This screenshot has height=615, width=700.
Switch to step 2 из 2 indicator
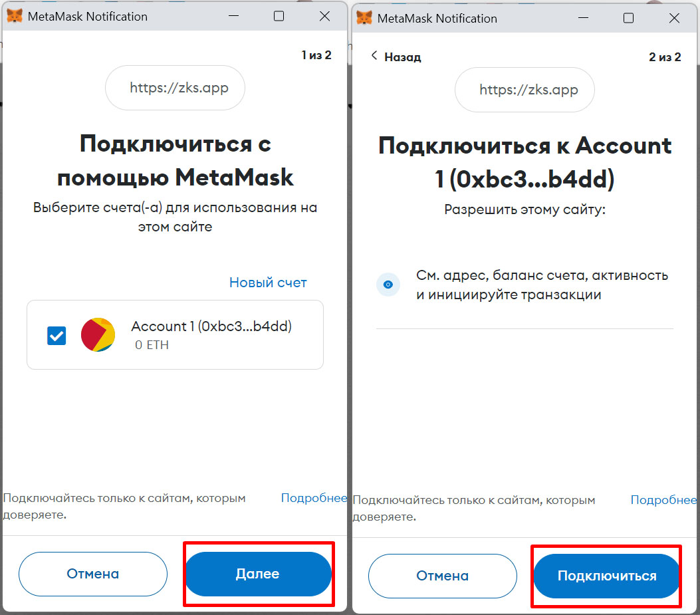point(665,57)
